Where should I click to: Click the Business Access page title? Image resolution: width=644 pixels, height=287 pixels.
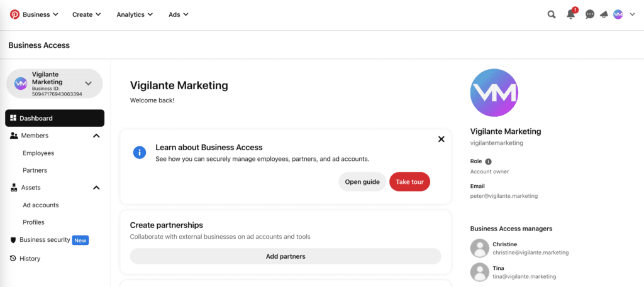tap(39, 45)
